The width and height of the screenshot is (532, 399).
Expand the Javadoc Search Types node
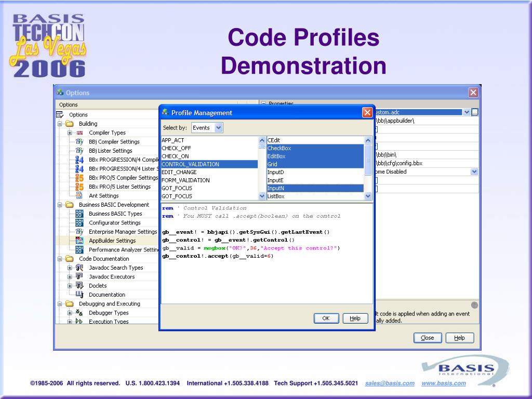click(70, 268)
